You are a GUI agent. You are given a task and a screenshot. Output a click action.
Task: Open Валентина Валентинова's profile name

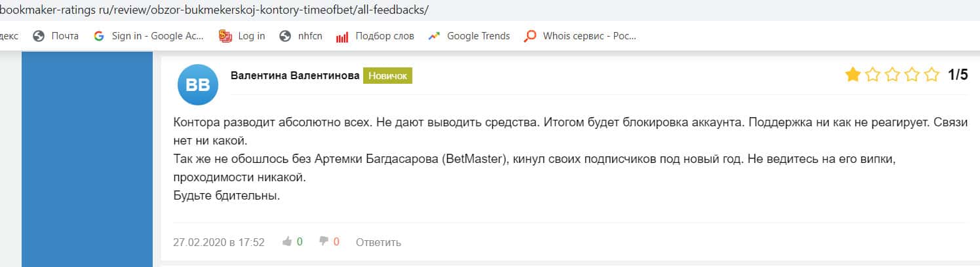click(x=295, y=76)
